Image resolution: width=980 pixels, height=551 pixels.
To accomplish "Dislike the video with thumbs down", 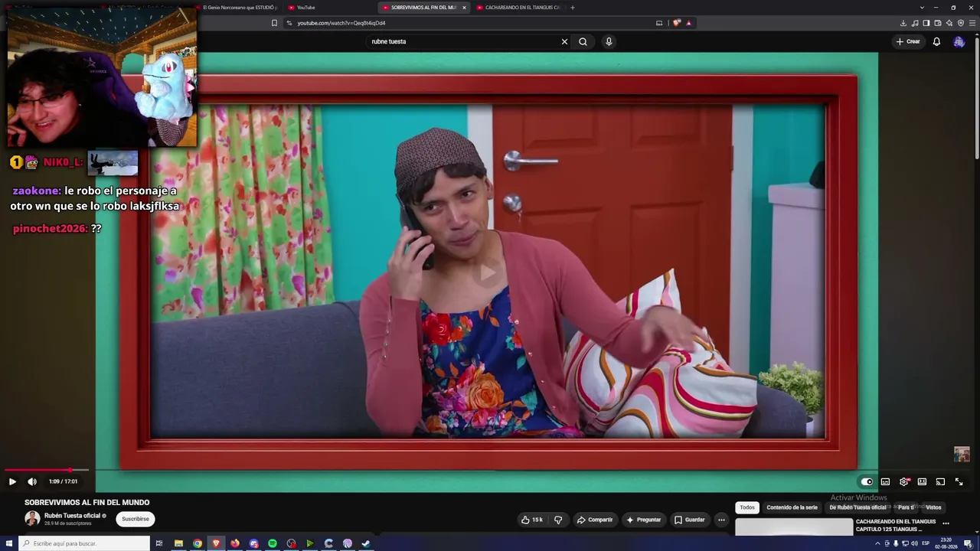I will (x=558, y=520).
